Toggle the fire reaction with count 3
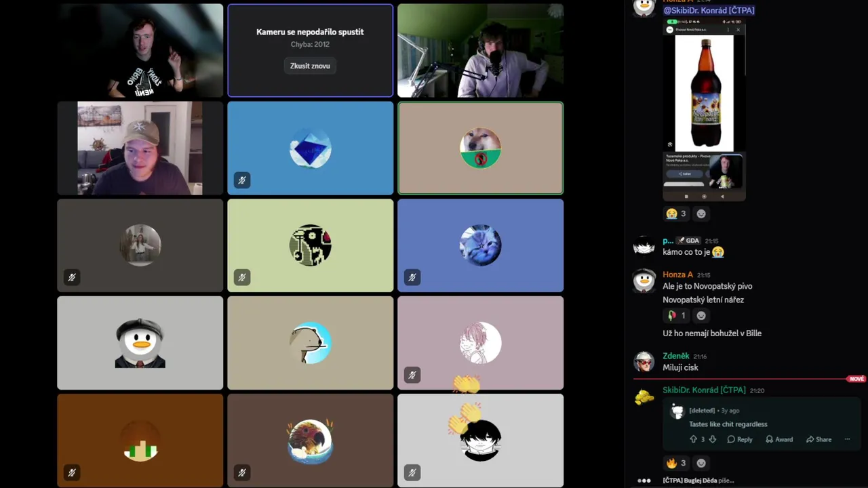Screen dimensions: 868x488 pyautogui.click(x=676, y=463)
